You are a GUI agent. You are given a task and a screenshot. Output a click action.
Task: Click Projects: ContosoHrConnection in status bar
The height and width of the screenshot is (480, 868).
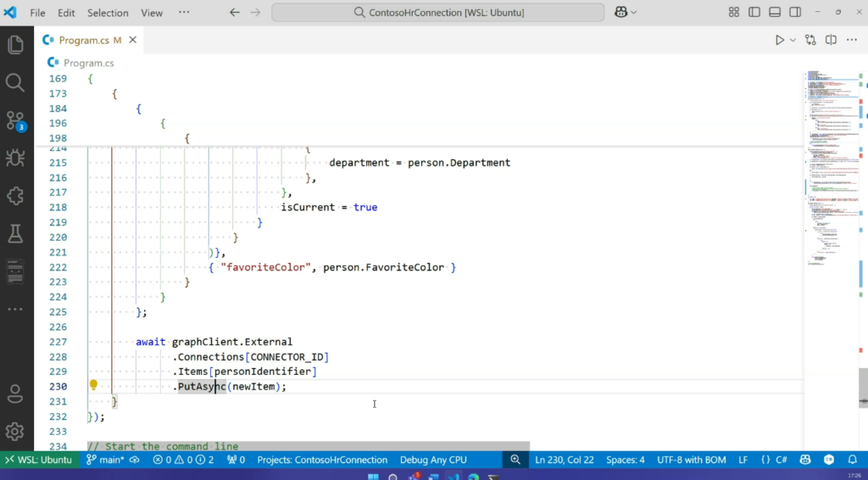322,460
